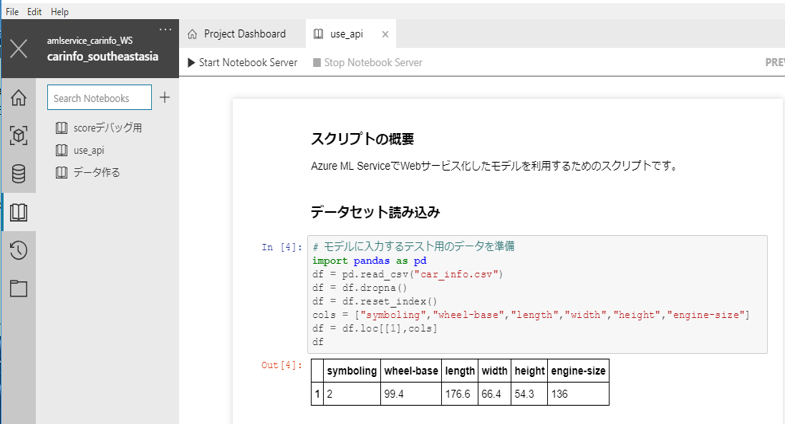Open the Help menu

(60, 12)
